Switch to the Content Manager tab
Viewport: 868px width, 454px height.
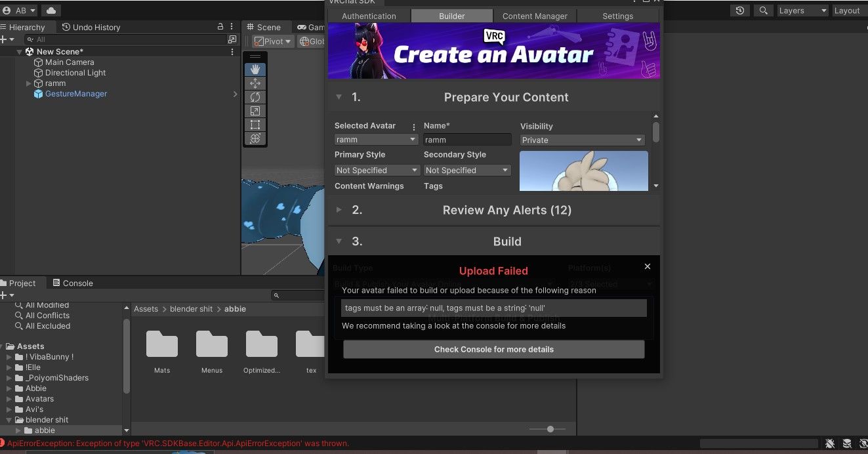[x=535, y=16]
